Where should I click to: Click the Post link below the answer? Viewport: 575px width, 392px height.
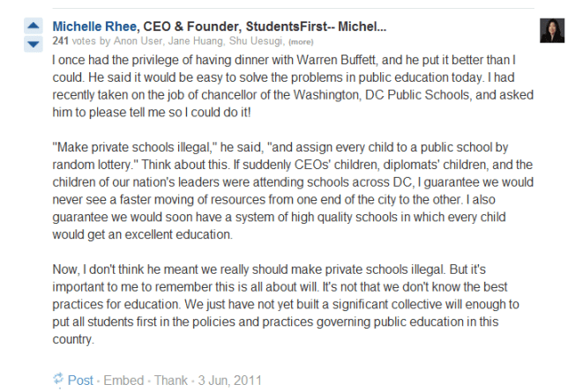[81, 381]
